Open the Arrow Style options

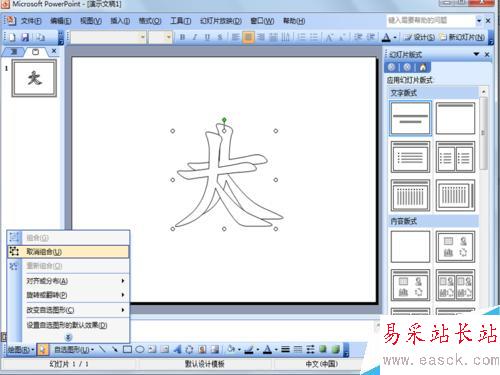tap(310, 349)
